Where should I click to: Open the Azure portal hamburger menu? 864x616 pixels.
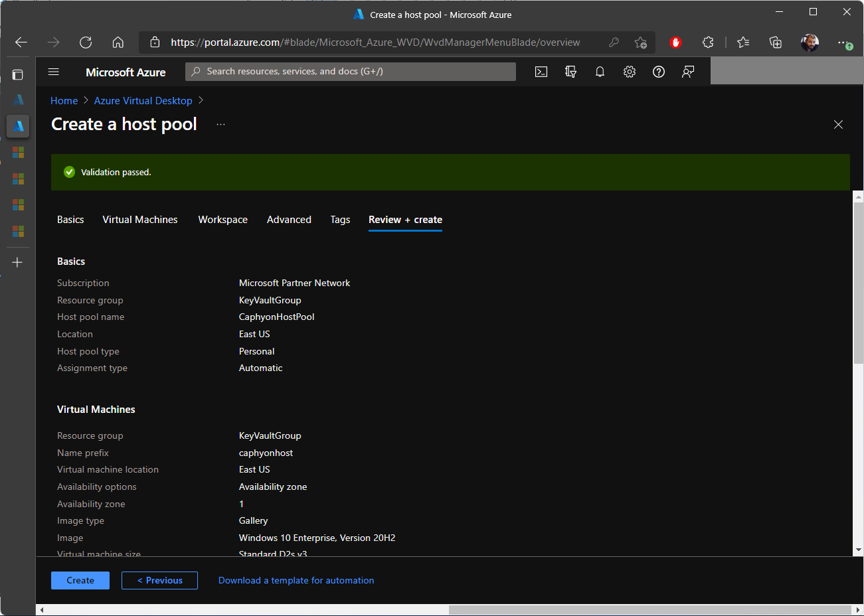point(54,72)
